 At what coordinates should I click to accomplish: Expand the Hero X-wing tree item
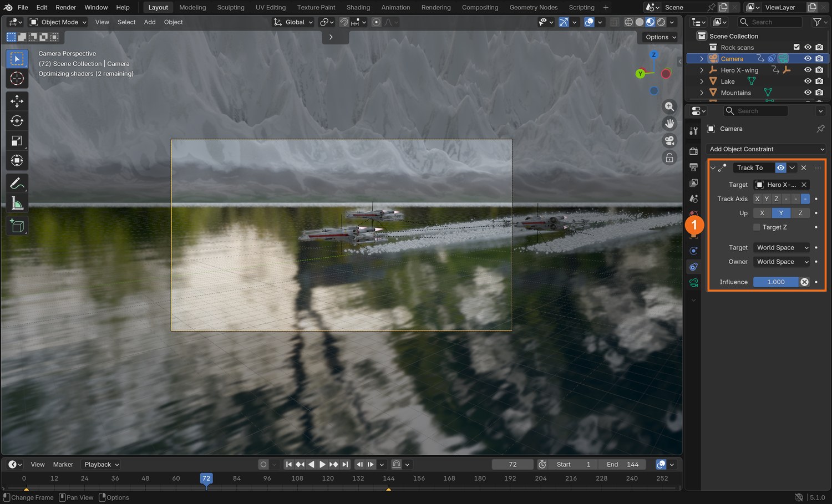pos(702,70)
